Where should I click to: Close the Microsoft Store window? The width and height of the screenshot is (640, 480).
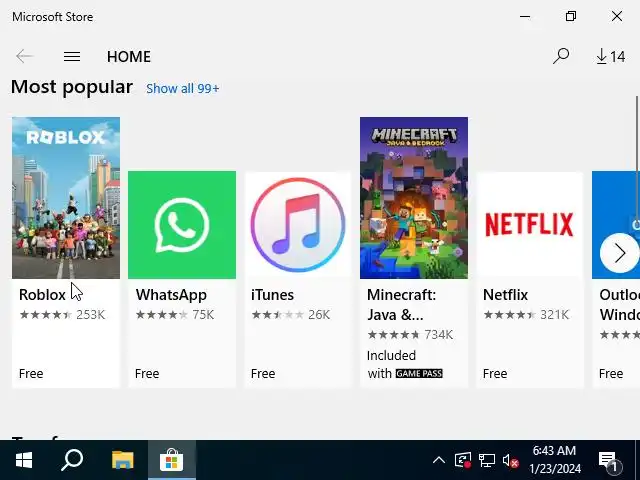617,16
